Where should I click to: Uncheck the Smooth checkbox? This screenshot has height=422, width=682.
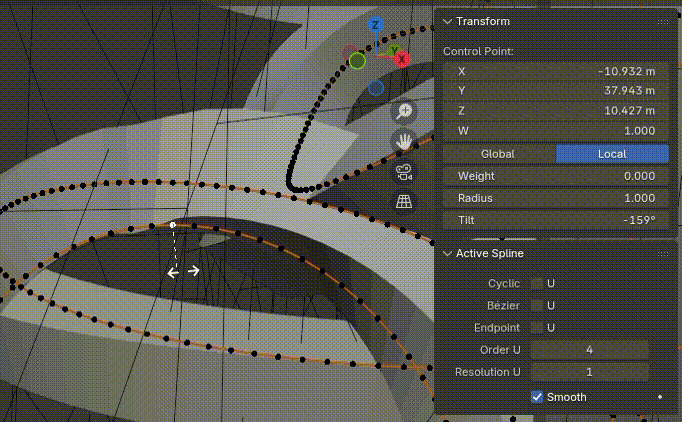click(x=537, y=397)
